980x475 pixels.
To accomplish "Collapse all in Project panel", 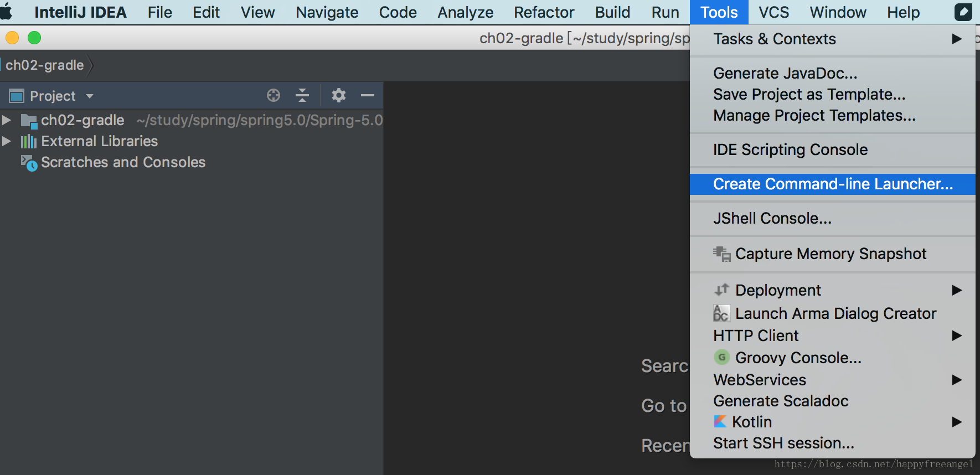I will (x=302, y=95).
